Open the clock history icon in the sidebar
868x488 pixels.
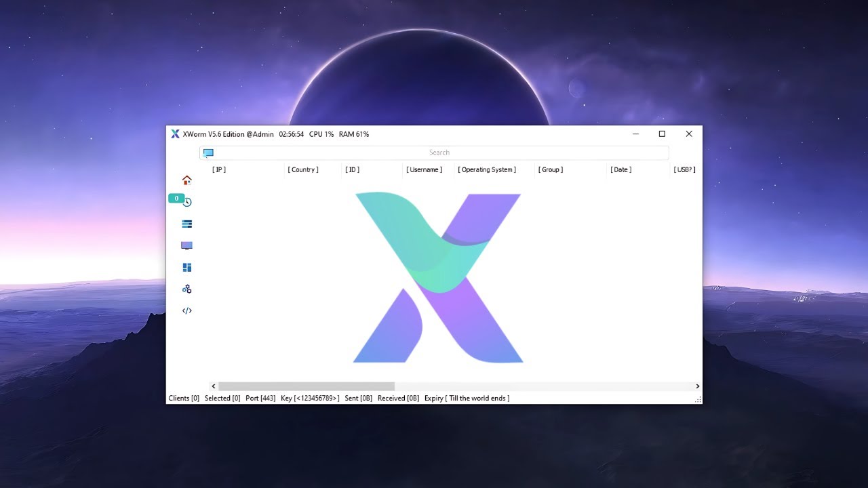(x=187, y=202)
